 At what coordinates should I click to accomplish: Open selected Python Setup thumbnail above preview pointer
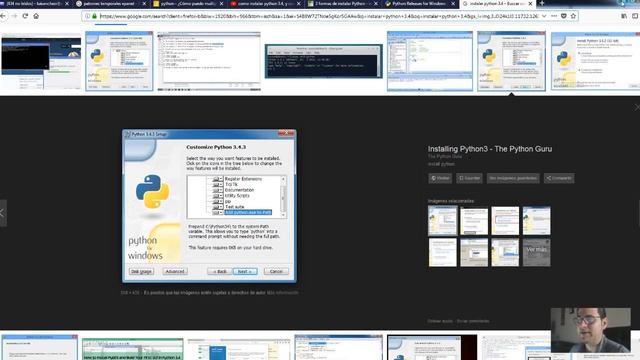(x=511, y=61)
